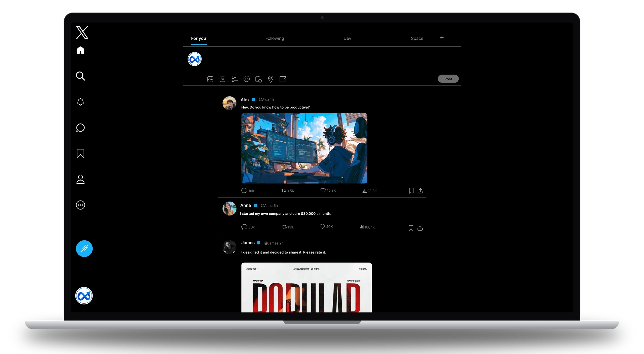Click composer profile avatar
This screenshot has width=644, height=354.
pyautogui.click(x=195, y=59)
